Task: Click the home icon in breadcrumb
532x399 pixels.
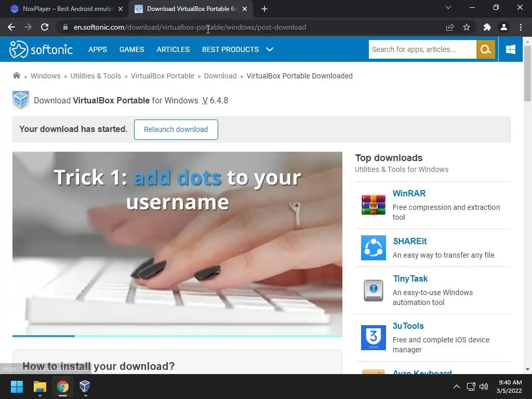Action: (16, 75)
